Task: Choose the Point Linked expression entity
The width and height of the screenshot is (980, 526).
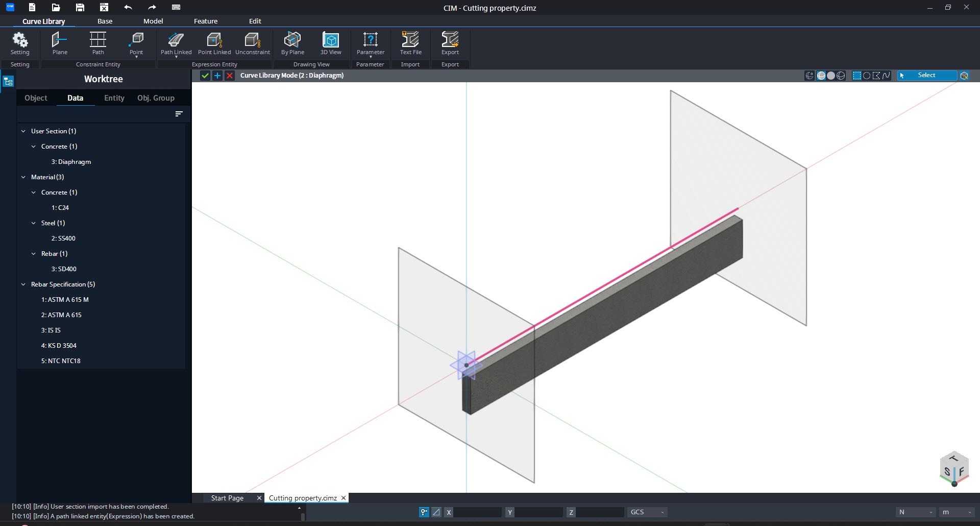Action: [x=214, y=43]
